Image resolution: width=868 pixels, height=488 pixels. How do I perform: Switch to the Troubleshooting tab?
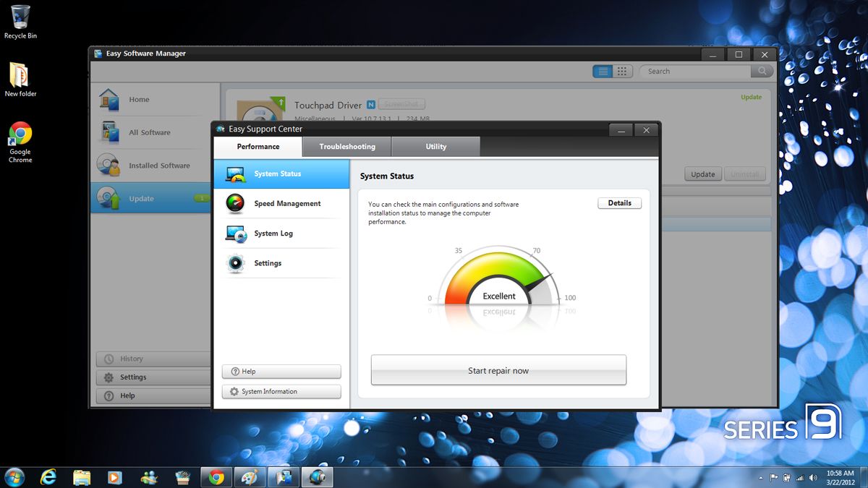347,147
